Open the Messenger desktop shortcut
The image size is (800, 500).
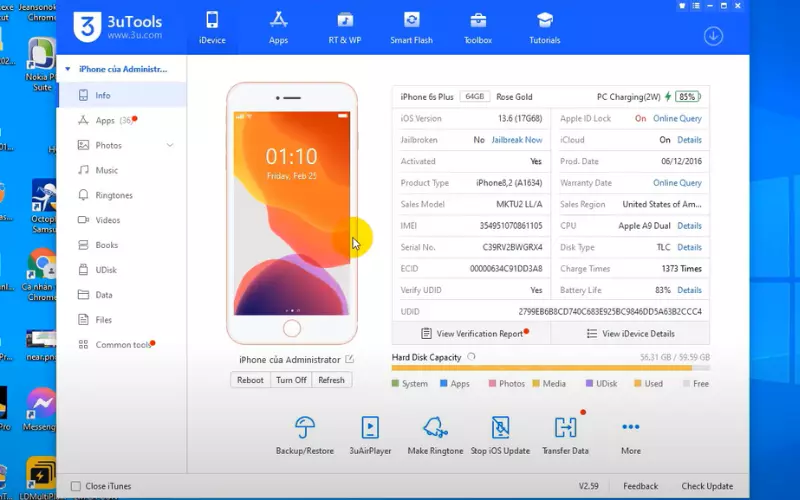pos(41,409)
